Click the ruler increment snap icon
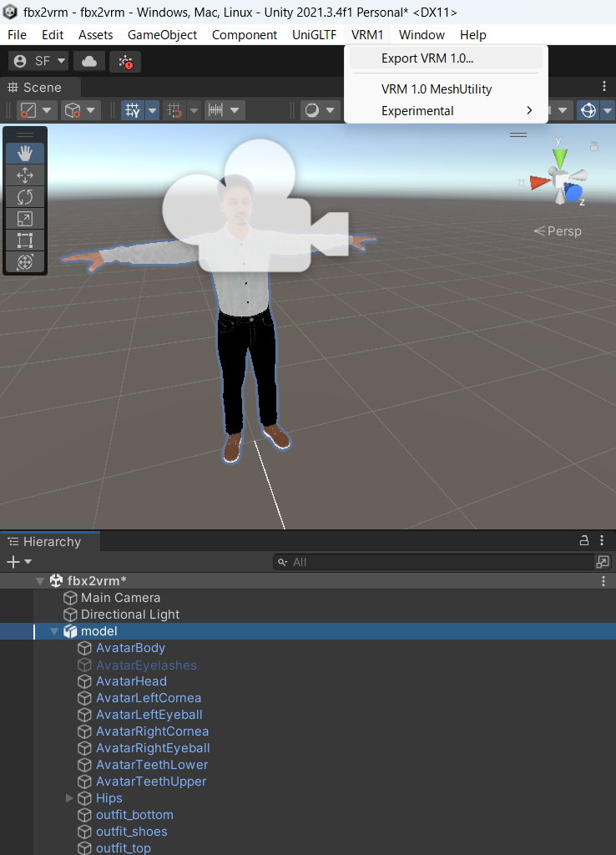Viewport: 616px width, 855px height. click(x=216, y=110)
